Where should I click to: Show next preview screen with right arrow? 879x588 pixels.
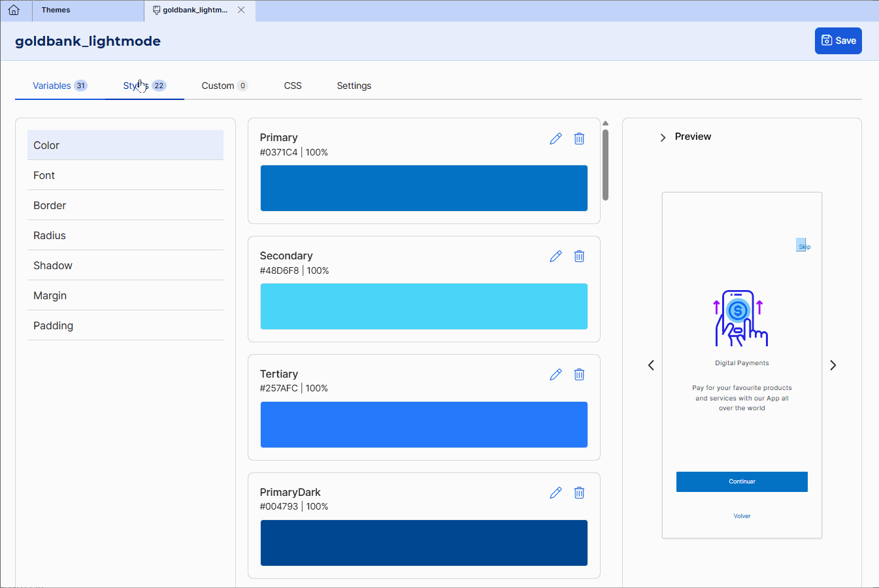833,365
